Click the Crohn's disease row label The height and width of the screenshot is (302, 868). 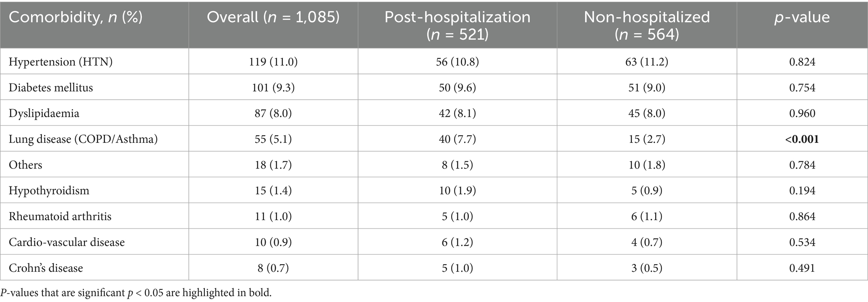point(46,268)
